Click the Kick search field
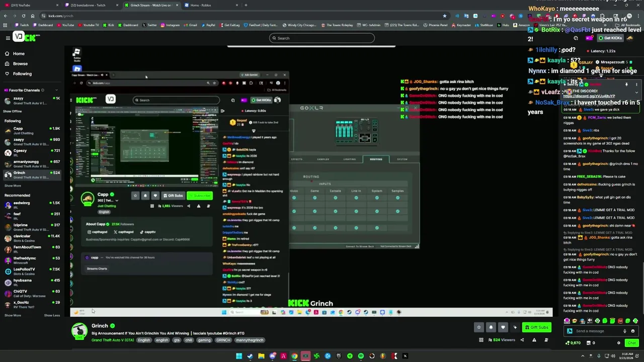 (x=322, y=38)
